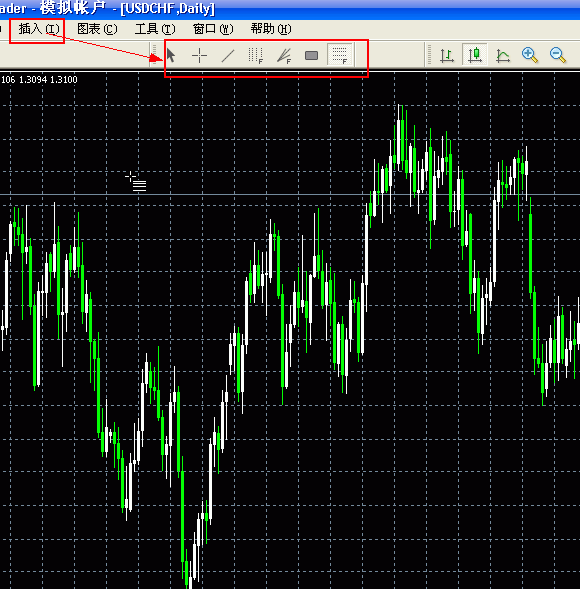580x589 pixels.
Task: Select the trendline drawing tool
Action: 228,56
